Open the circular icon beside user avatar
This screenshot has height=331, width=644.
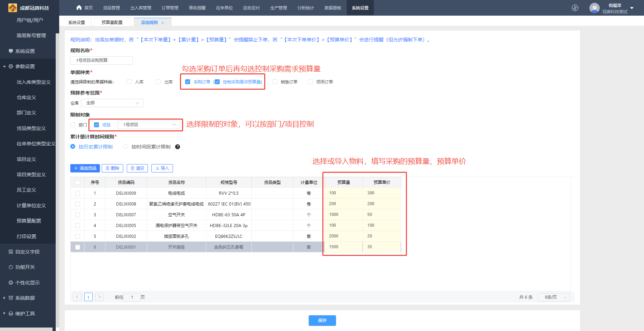point(575,8)
